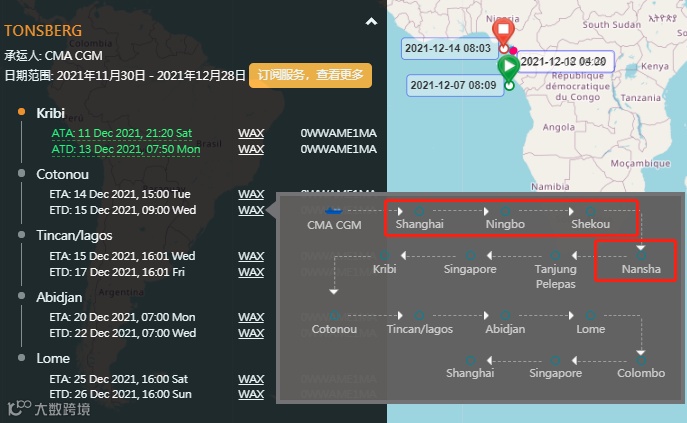Viewport: 687px width, 423px height.
Task: Click the Kribi node circle in the route popup
Action: pyautogui.click(x=384, y=256)
